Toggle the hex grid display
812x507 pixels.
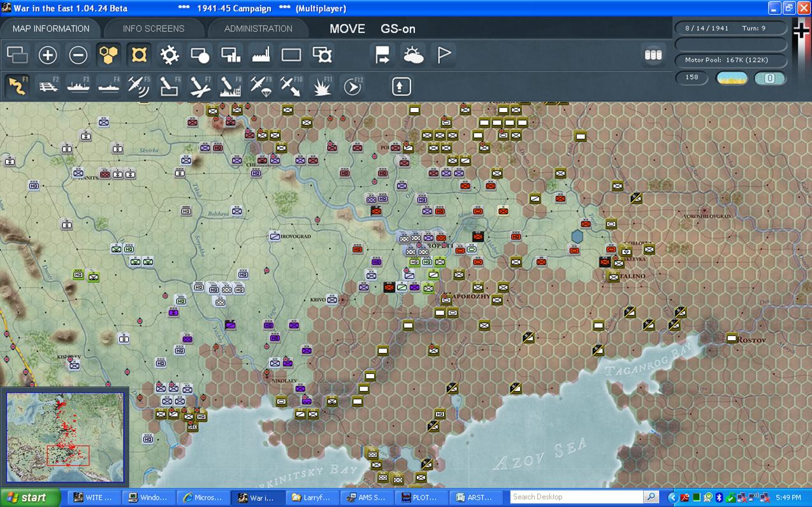coord(109,55)
